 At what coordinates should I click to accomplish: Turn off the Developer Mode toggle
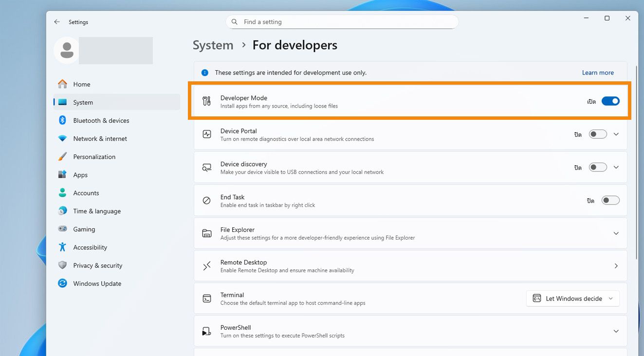(x=610, y=101)
